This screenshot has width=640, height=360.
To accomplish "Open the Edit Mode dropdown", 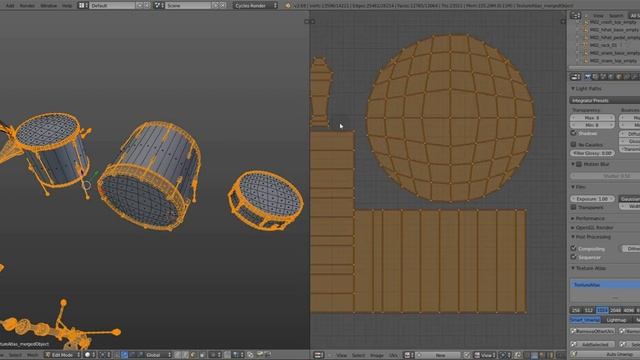I will tap(62, 355).
